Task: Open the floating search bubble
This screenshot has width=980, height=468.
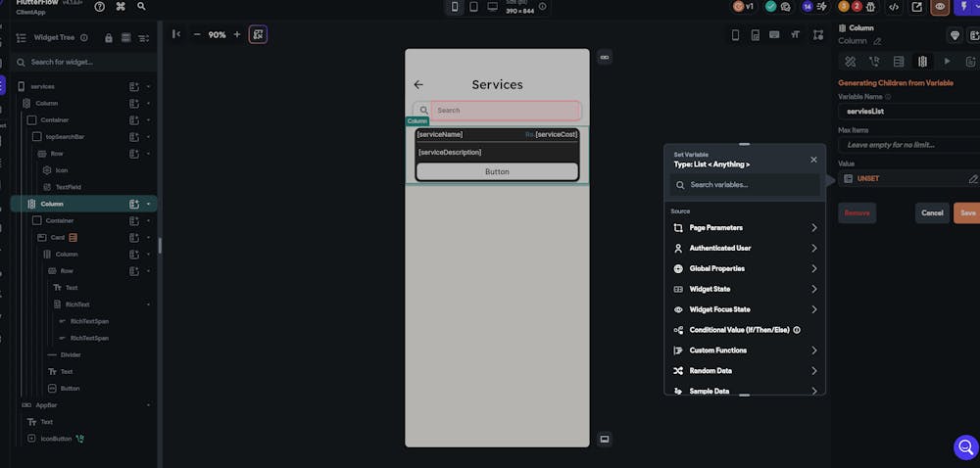Action: tap(965, 447)
